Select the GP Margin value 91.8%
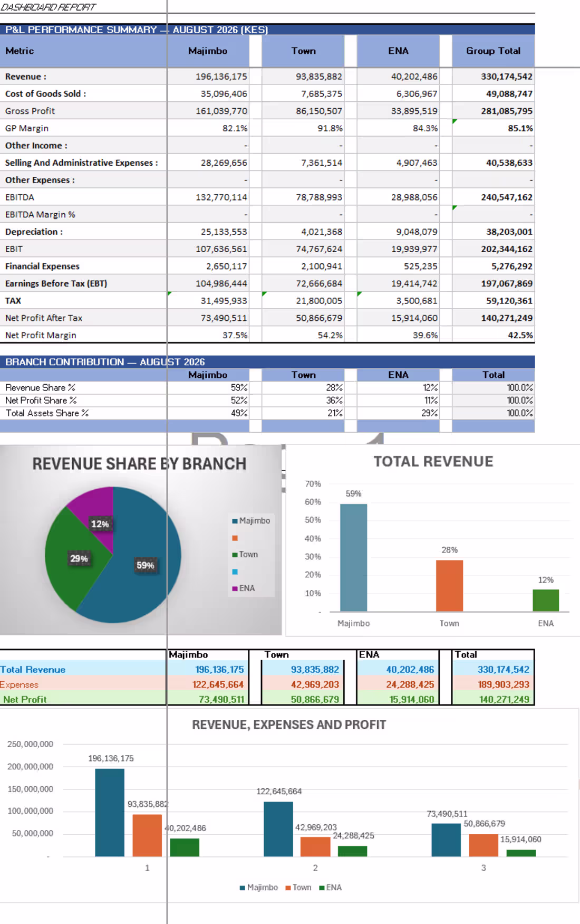The image size is (580, 924). click(303, 128)
